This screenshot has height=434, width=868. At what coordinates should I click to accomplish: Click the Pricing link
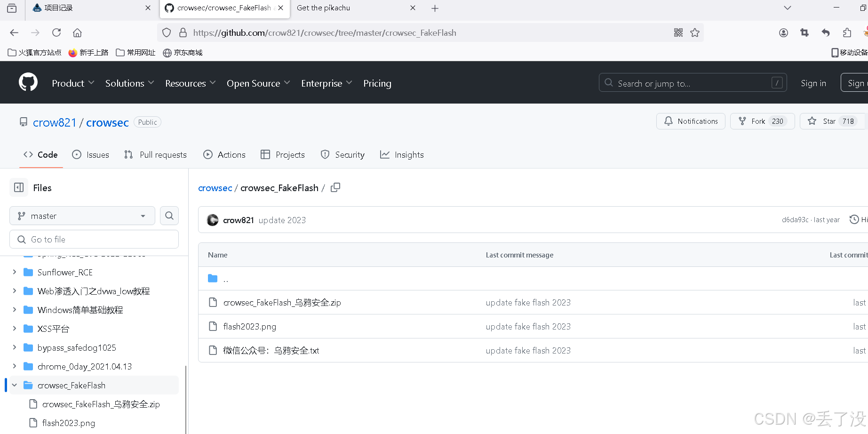pos(377,83)
